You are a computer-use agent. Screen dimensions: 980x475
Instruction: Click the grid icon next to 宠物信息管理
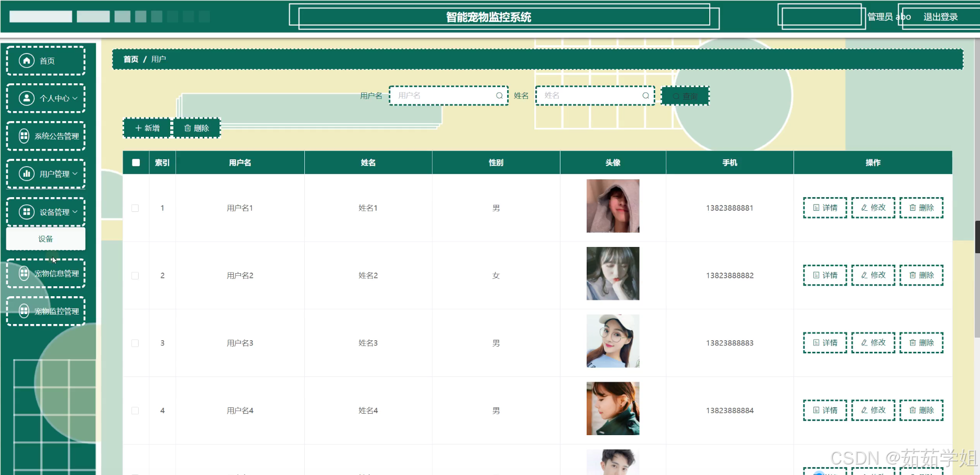pyautogui.click(x=24, y=273)
